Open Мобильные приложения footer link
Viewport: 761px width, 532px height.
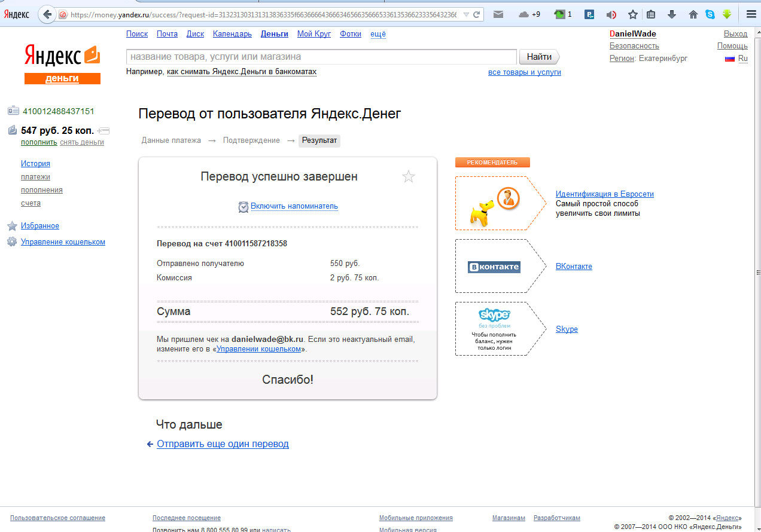(x=416, y=518)
